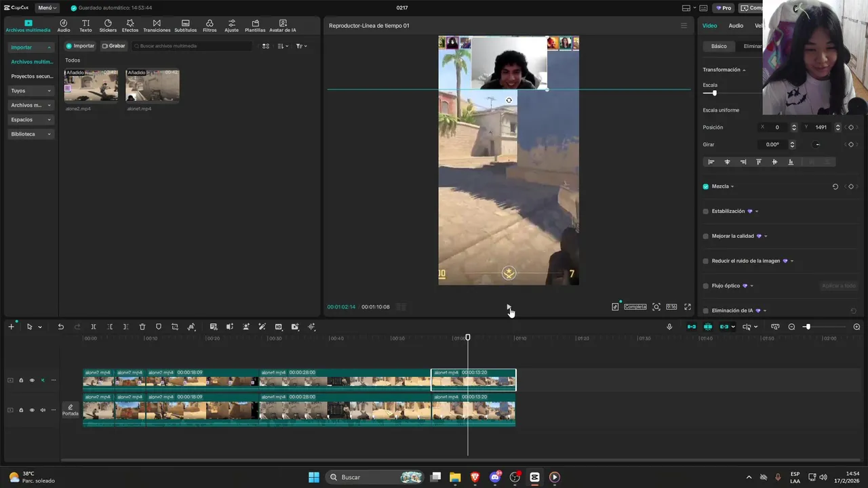Click the fullscreen preview icon
868x488 pixels.
point(688,307)
